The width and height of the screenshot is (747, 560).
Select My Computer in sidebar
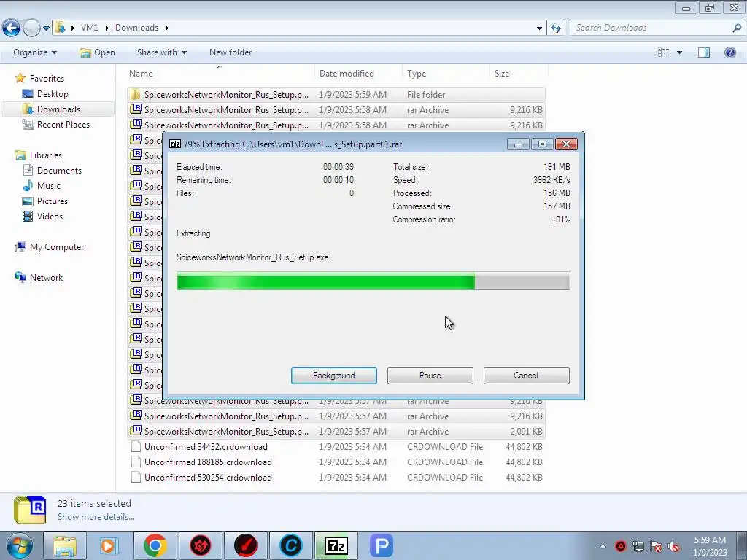[57, 247]
